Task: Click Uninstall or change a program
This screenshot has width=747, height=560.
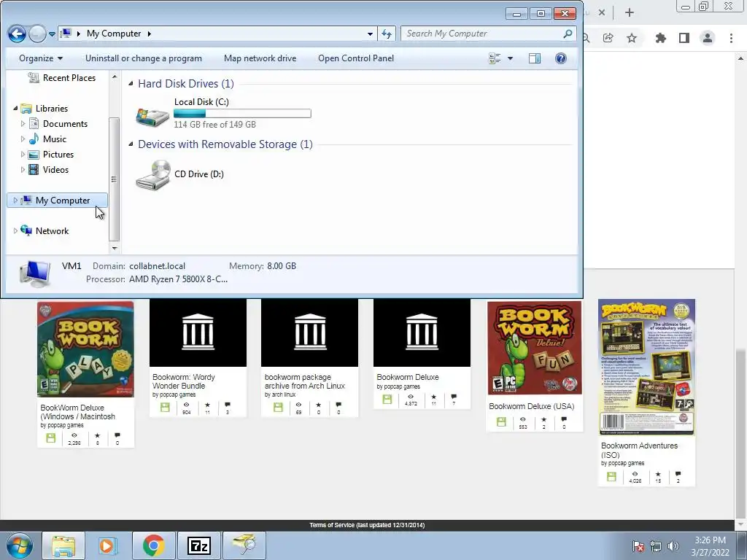Action: click(144, 58)
